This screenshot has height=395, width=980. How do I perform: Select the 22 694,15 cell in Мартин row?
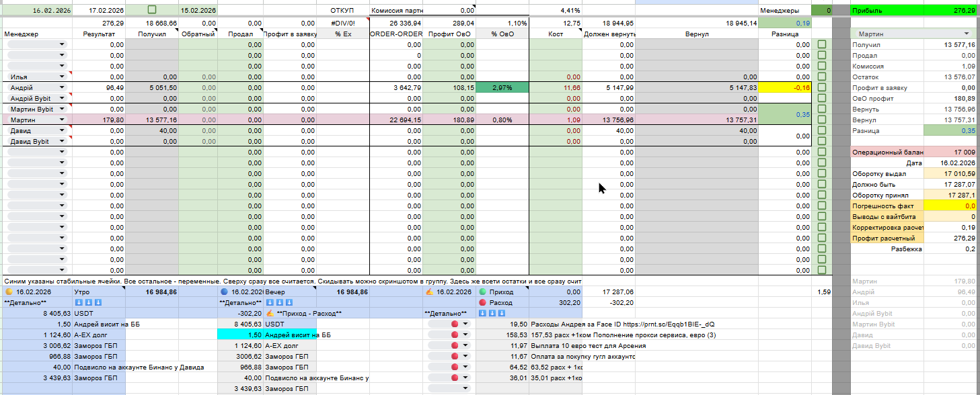click(x=396, y=120)
